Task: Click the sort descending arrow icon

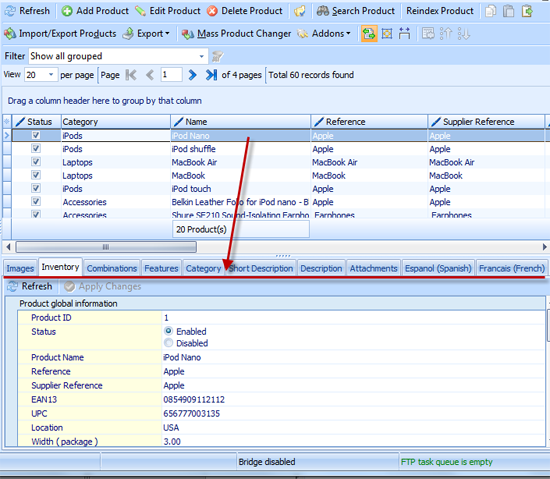Action: (x=463, y=34)
